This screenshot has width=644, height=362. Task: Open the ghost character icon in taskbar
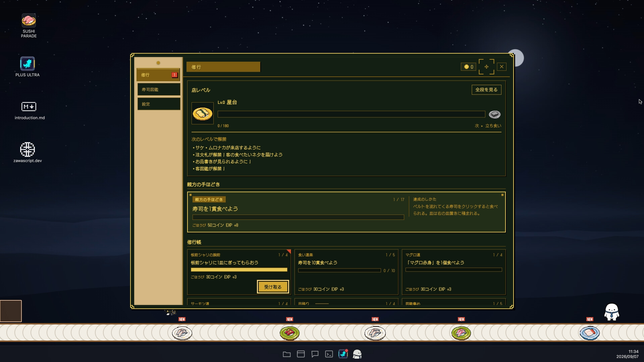pyautogui.click(x=357, y=354)
